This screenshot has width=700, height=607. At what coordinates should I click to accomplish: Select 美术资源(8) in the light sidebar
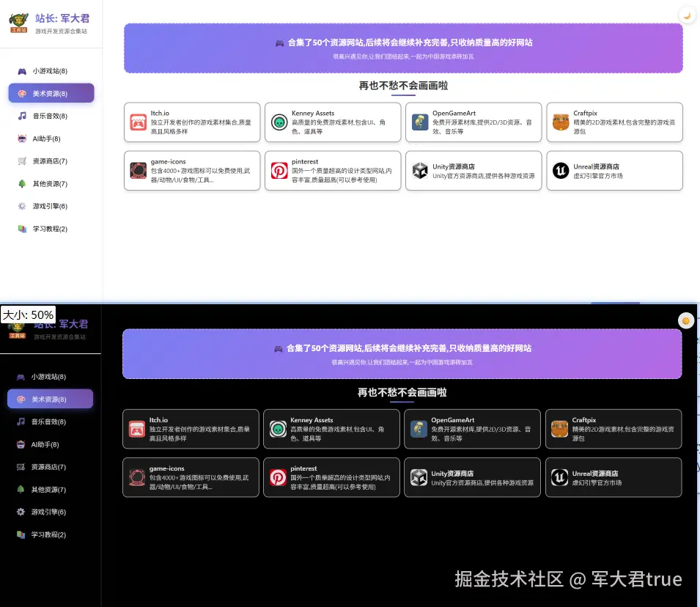pos(51,93)
